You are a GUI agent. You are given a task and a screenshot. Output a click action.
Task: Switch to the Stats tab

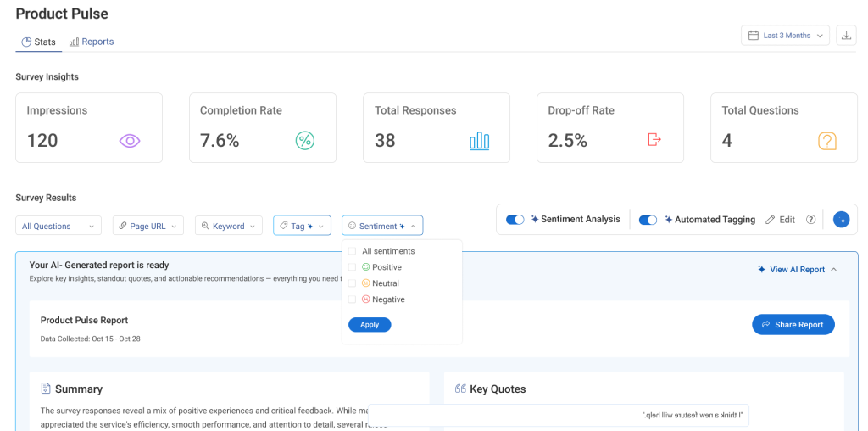[39, 42]
